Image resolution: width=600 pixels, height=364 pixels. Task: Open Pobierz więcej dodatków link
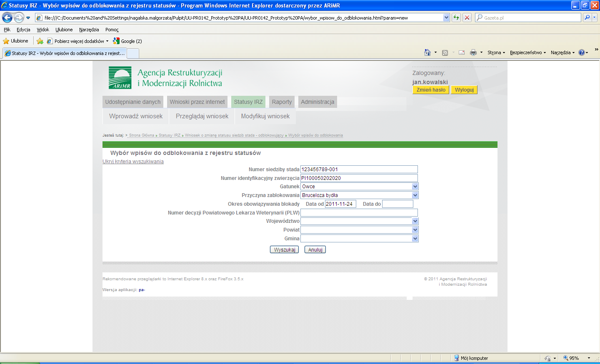click(x=77, y=41)
